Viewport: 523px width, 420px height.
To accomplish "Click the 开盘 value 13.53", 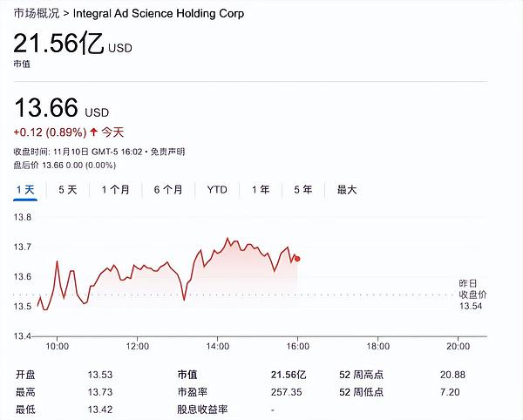I will (x=100, y=375).
